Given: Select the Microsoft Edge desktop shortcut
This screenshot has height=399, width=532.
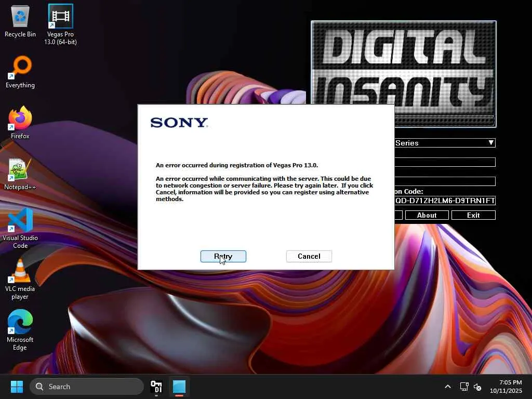Looking at the screenshot, I should point(20,330).
